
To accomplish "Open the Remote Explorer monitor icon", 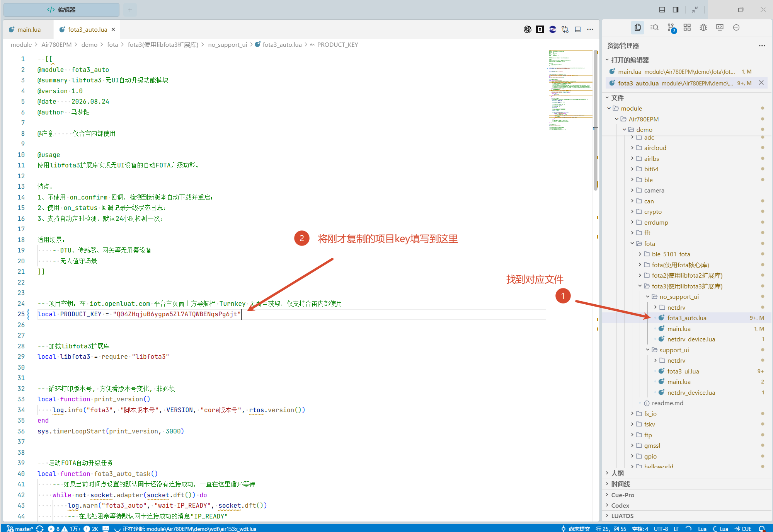I will 720,27.
